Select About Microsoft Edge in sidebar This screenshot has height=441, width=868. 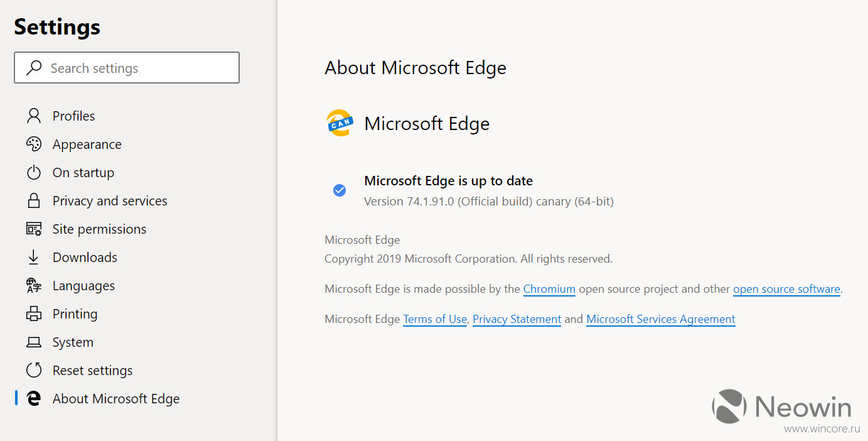(x=116, y=398)
